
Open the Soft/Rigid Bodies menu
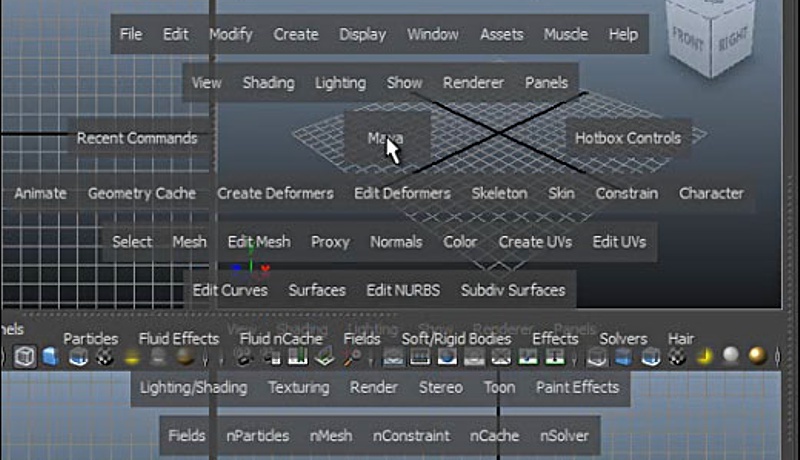457,339
